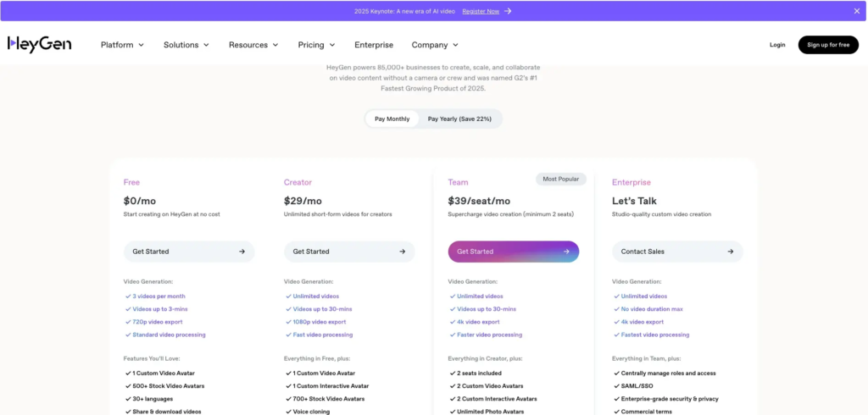868x415 pixels.
Task: Click the Login link
Action: coord(777,45)
